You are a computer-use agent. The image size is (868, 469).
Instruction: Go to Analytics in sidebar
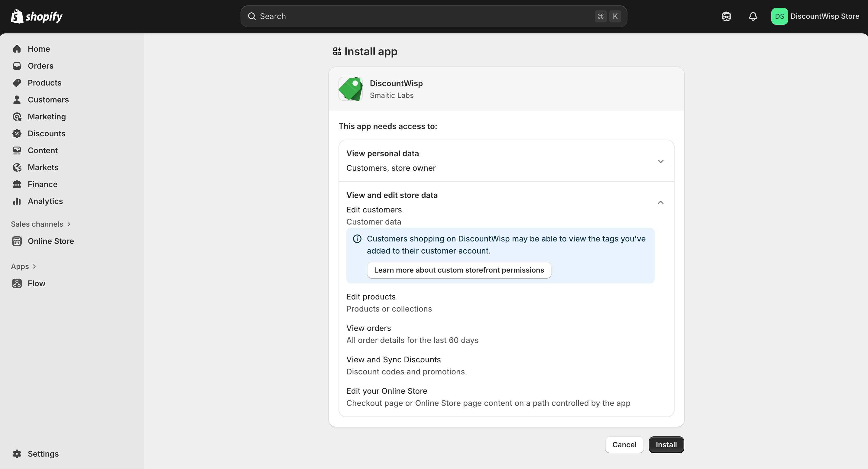click(x=45, y=201)
